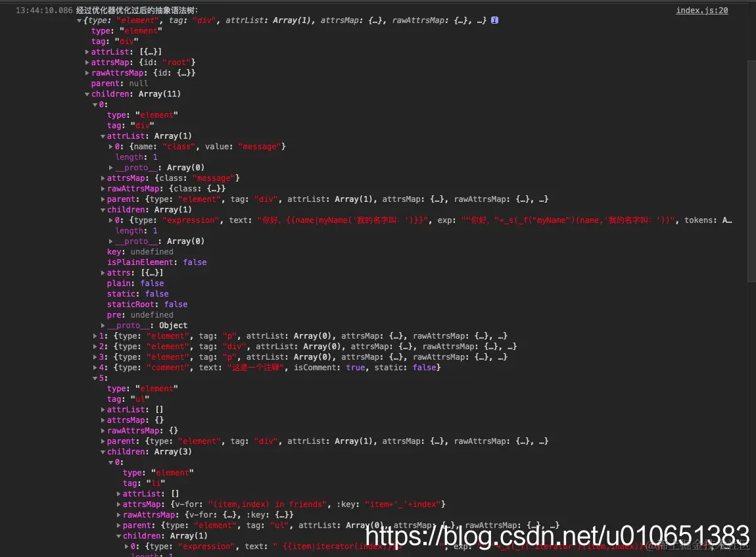The image size is (756, 557).
Task: Expand rawAttrsMap: {class: {…}} row
Action: (103, 189)
